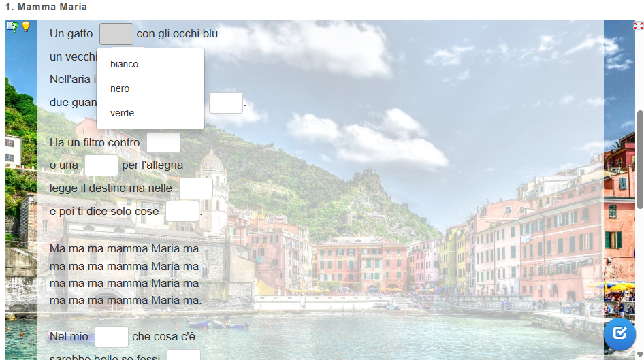The height and width of the screenshot is (362, 644).
Task: Toggle fullscreen with the red arrows icon
Action: pos(639,27)
